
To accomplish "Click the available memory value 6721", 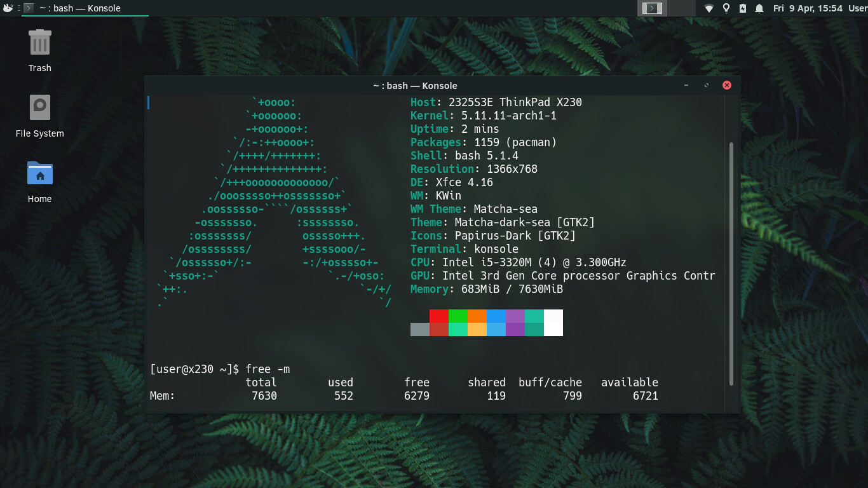I will (646, 396).
